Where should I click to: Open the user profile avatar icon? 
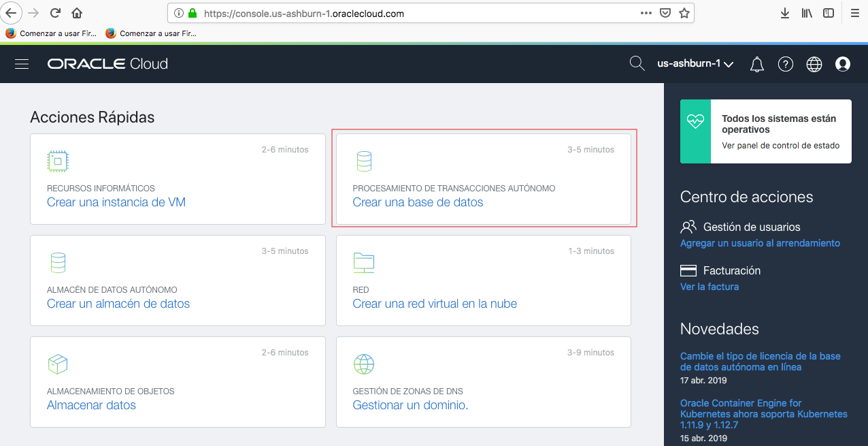[x=842, y=63]
